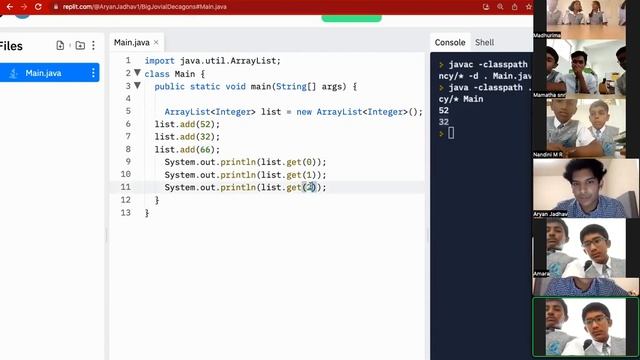Select Main.java in the file list
The width and height of the screenshot is (640, 360).
click(43, 73)
